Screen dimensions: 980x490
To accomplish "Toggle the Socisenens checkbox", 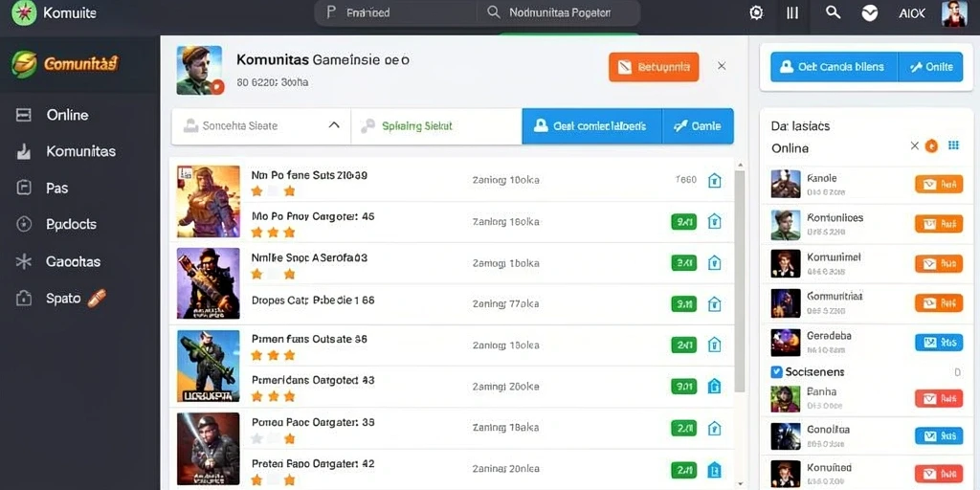I will pyautogui.click(x=776, y=372).
